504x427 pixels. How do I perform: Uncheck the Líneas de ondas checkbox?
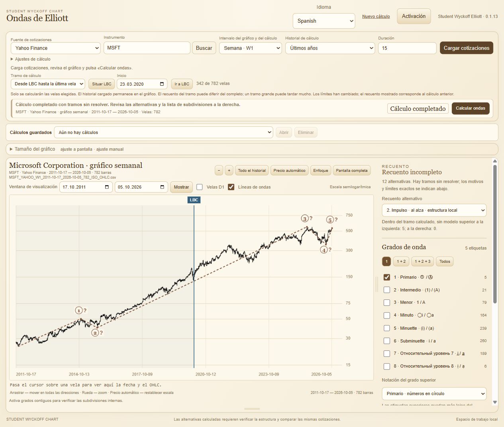[x=231, y=187]
